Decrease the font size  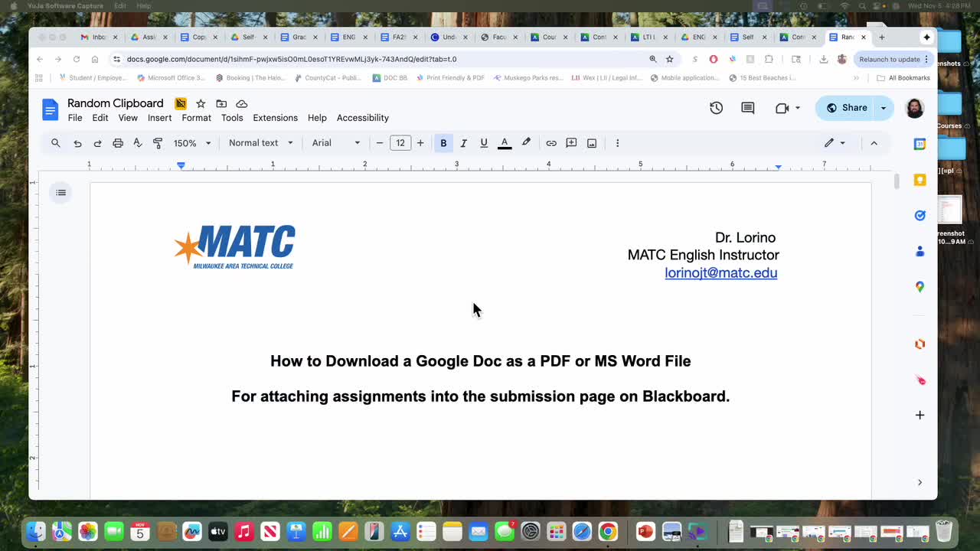(380, 143)
